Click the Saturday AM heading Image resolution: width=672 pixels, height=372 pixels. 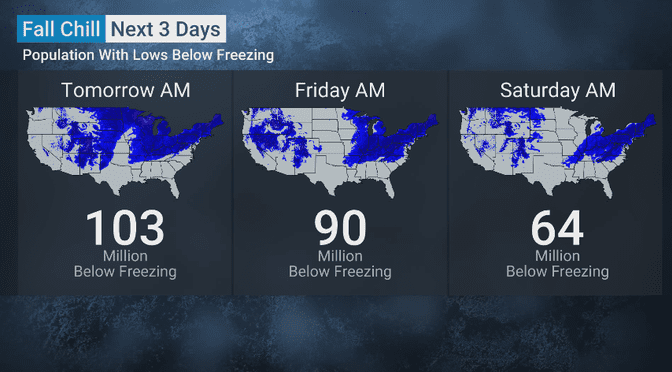[x=558, y=90]
